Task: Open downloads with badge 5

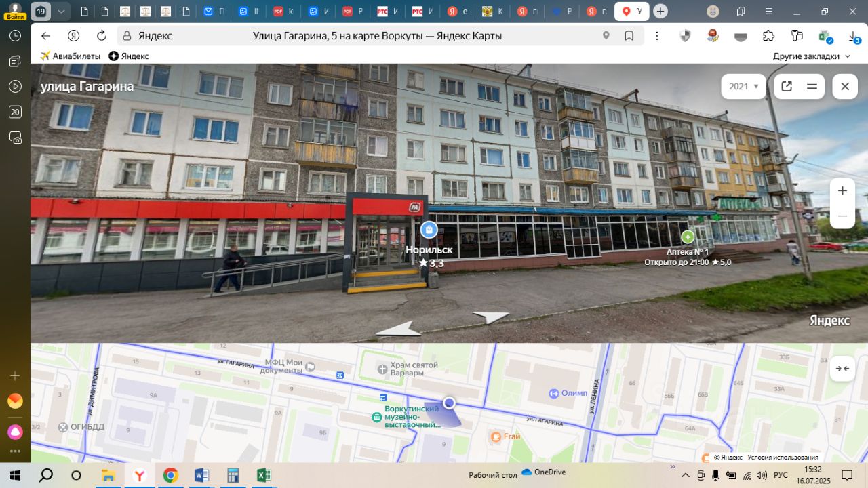Action: [854, 37]
